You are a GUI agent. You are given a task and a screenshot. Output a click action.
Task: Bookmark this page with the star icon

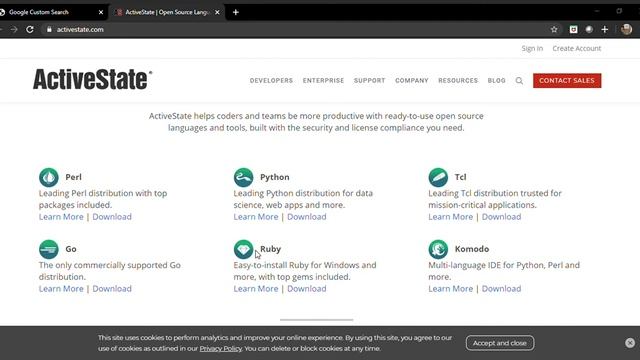click(554, 29)
